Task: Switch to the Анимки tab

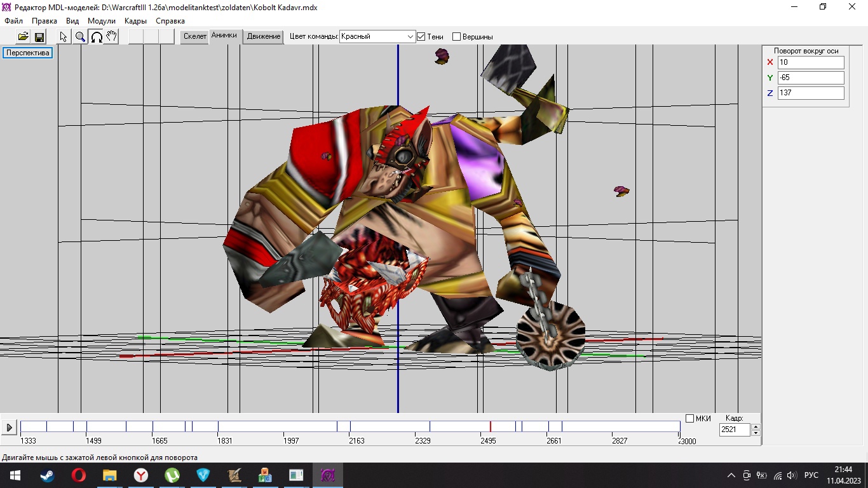Action: point(224,36)
